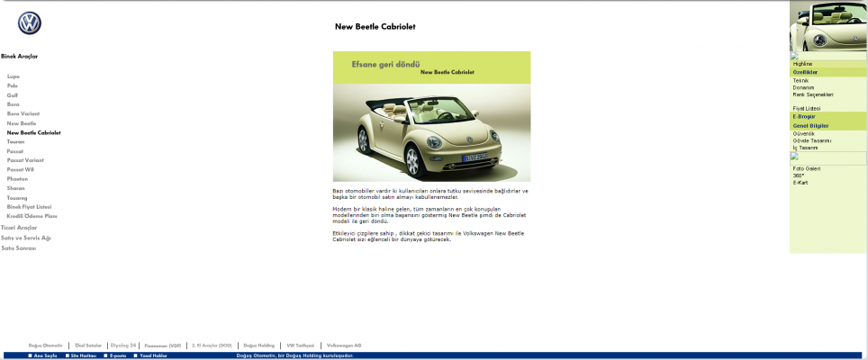Open the Donanım equipment link
Screen dimensions: 868x360
pos(803,87)
